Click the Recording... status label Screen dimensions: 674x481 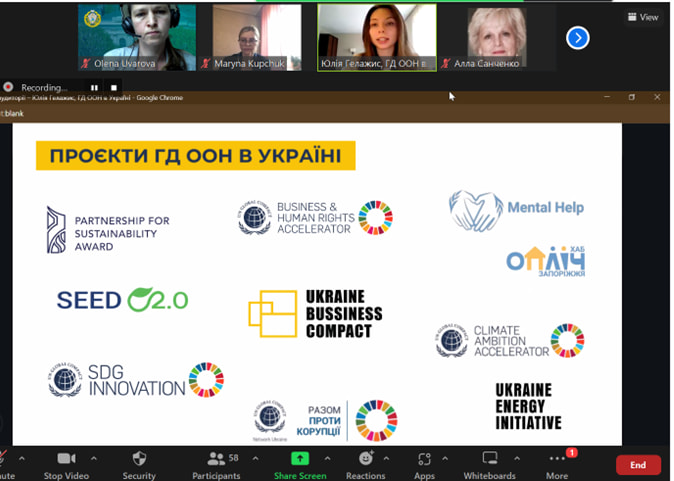[x=44, y=88]
